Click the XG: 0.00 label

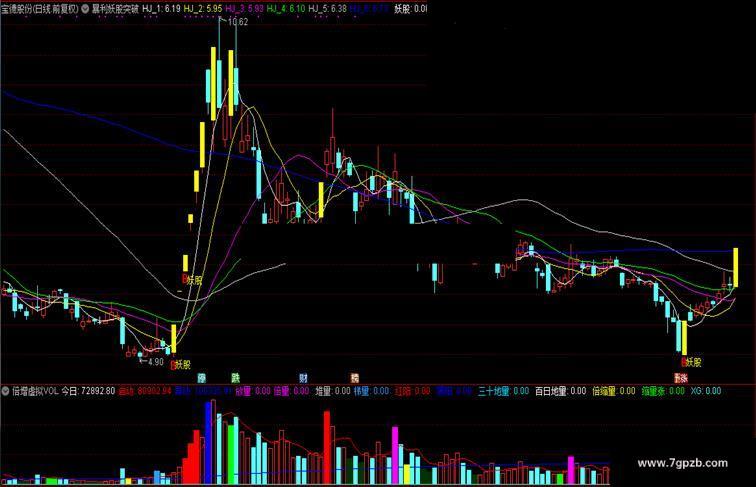tap(706, 391)
